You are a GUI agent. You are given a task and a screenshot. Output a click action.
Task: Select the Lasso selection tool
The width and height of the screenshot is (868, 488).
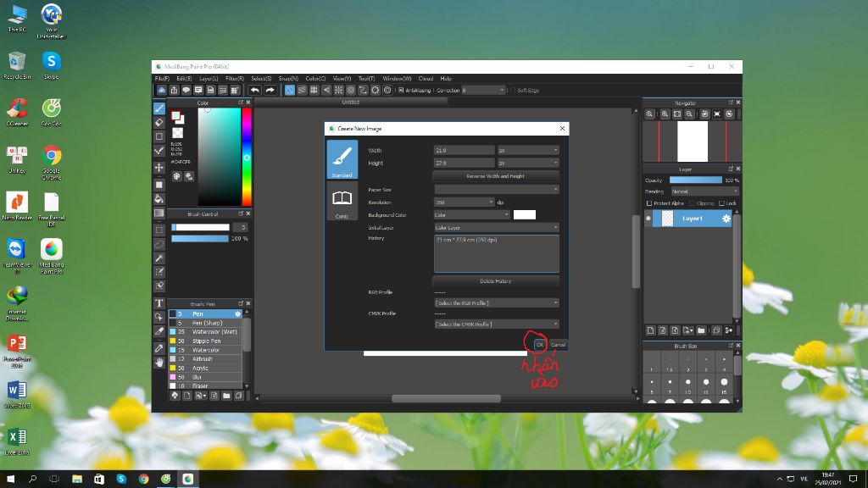coord(159,244)
